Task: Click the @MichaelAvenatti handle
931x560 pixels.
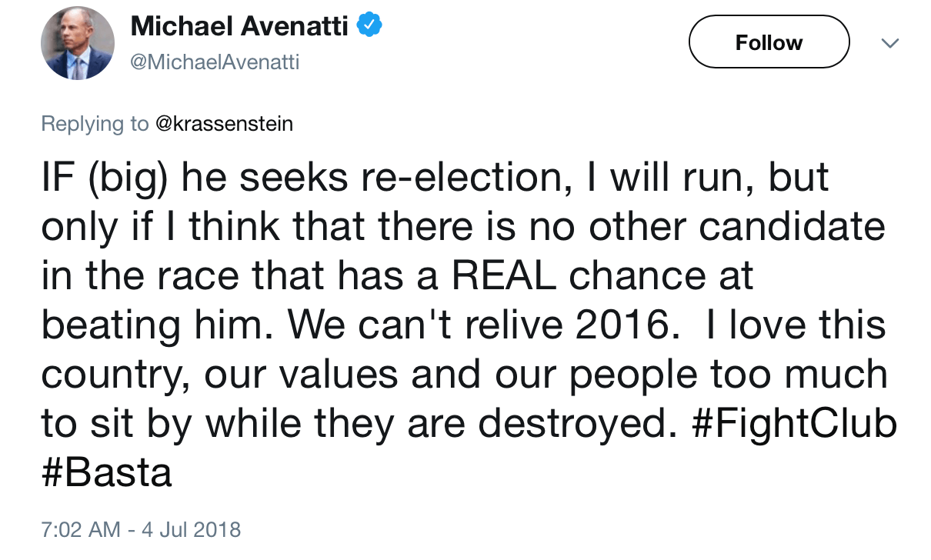Action: tap(215, 62)
